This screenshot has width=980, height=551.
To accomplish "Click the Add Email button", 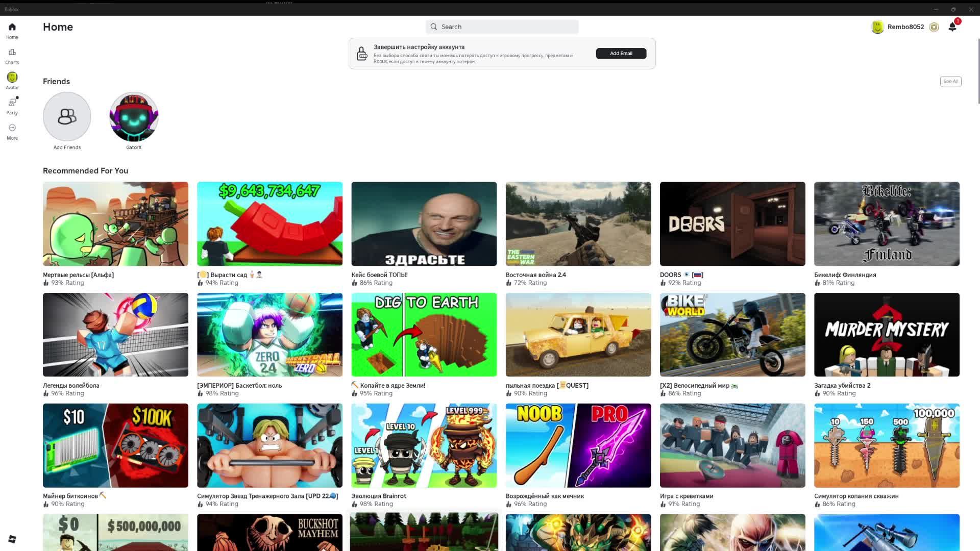I will click(x=621, y=54).
